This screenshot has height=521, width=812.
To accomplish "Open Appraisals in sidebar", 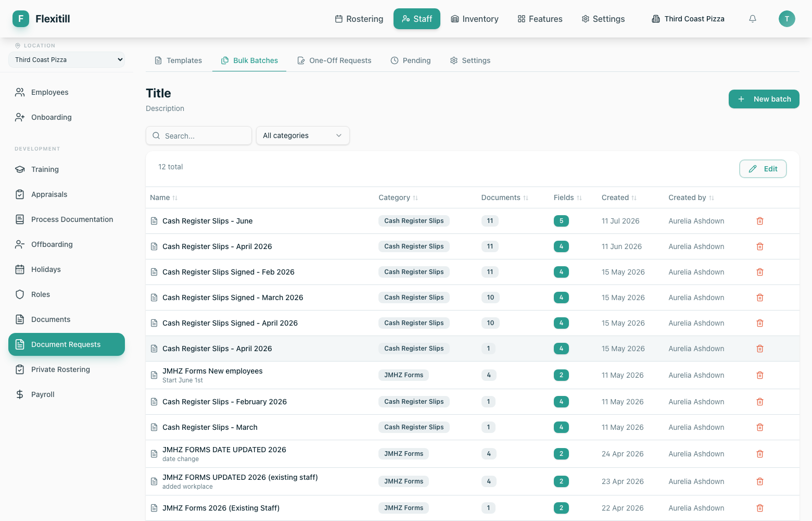I will pyautogui.click(x=67, y=194).
